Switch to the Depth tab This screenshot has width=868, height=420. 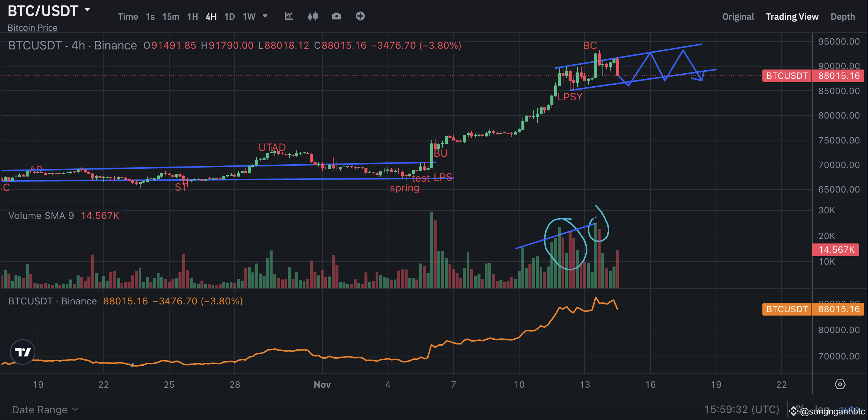pos(842,16)
